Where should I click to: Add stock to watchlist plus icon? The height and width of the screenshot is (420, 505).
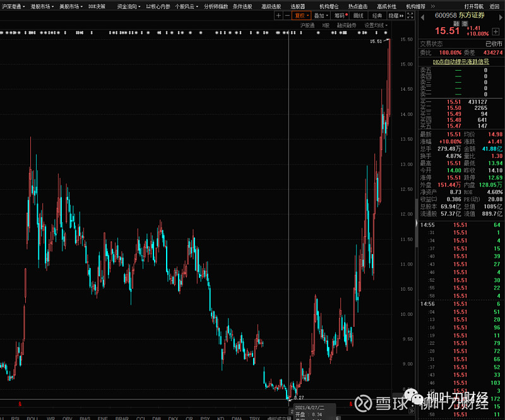(x=496, y=32)
